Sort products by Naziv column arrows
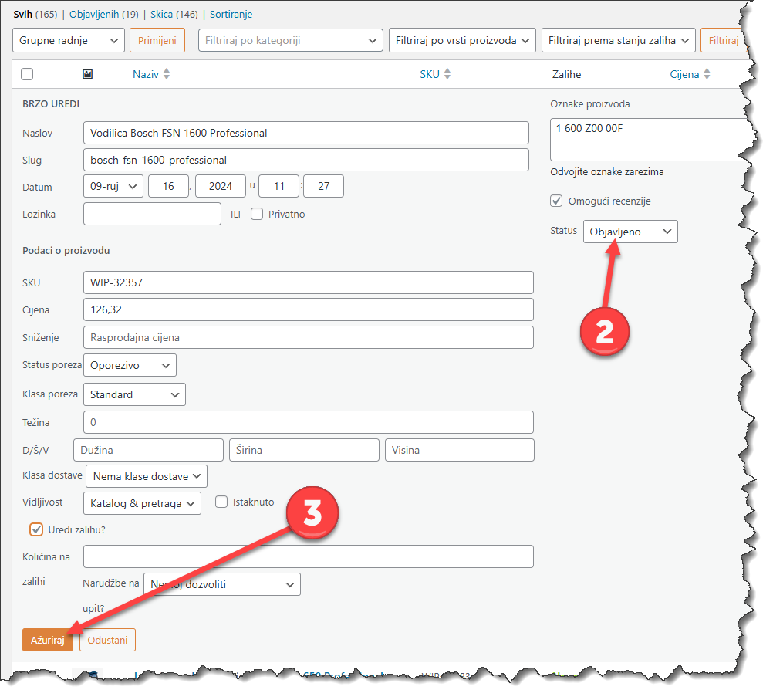This screenshot has height=700, width=773. tap(167, 74)
